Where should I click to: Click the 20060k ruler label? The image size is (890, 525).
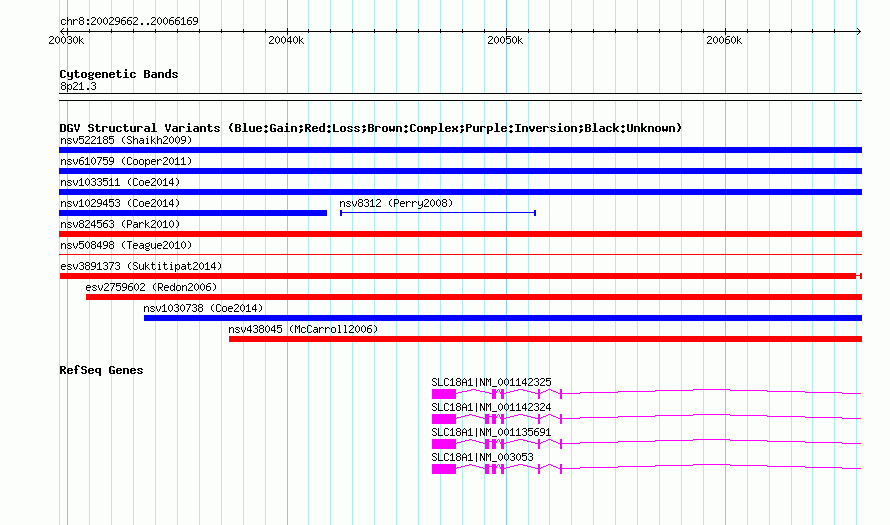coord(724,40)
